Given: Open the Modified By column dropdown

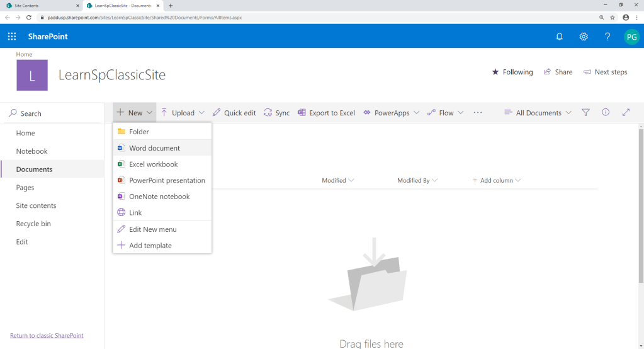Looking at the screenshot, I should pyautogui.click(x=417, y=180).
